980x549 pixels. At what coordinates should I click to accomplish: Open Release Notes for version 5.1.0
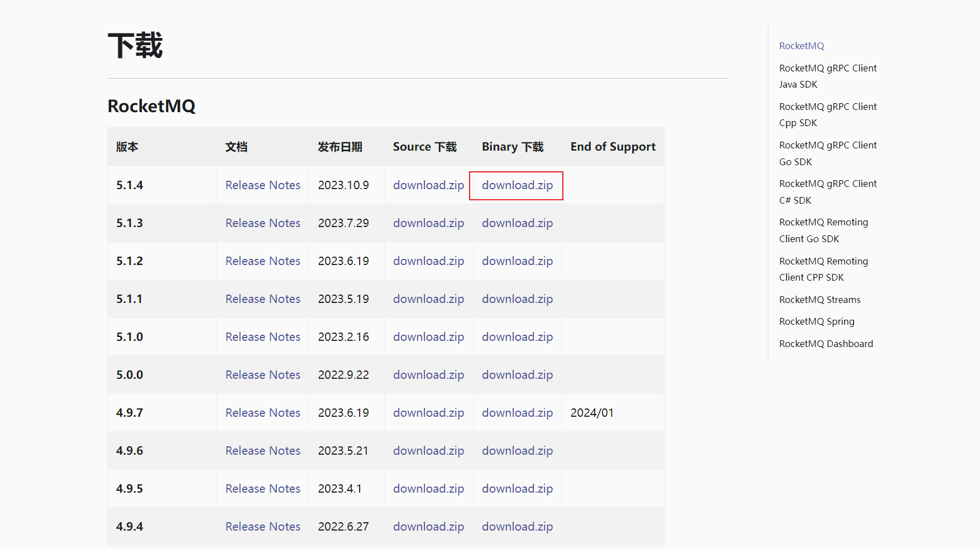[x=262, y=337]
